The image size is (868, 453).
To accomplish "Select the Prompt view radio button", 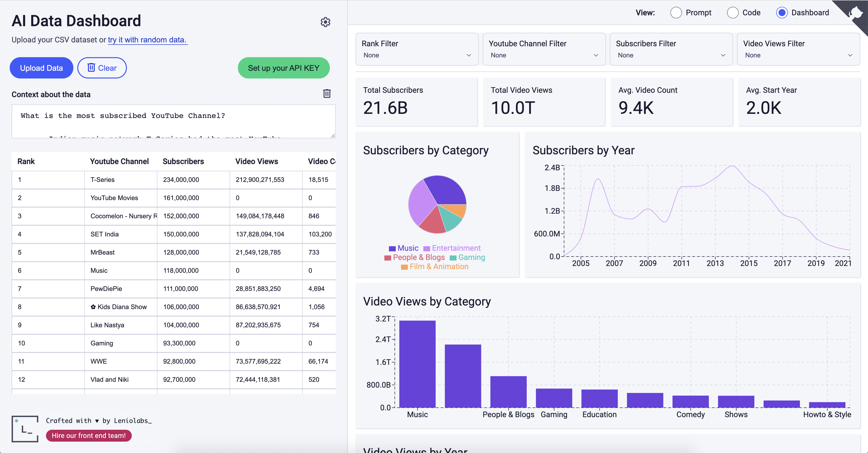I will [676, 13].
